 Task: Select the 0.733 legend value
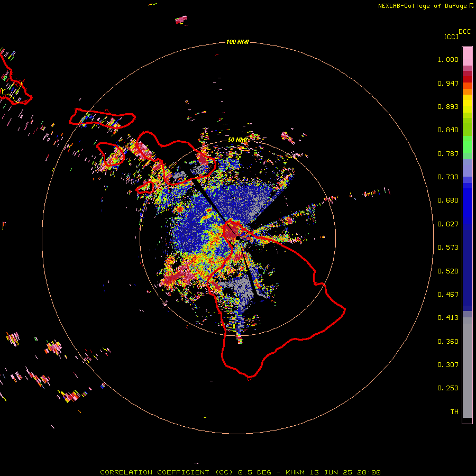click(x=448, y=177)
